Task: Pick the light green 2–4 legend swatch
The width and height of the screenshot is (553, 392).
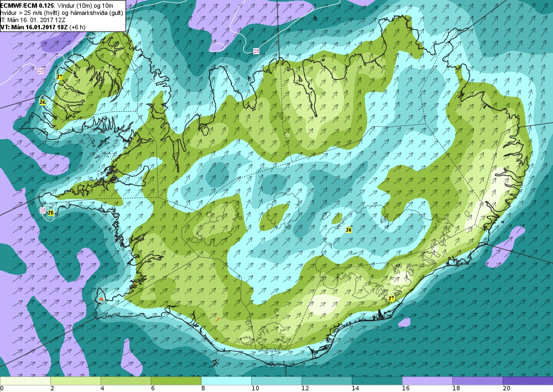Action: [75, 381]
